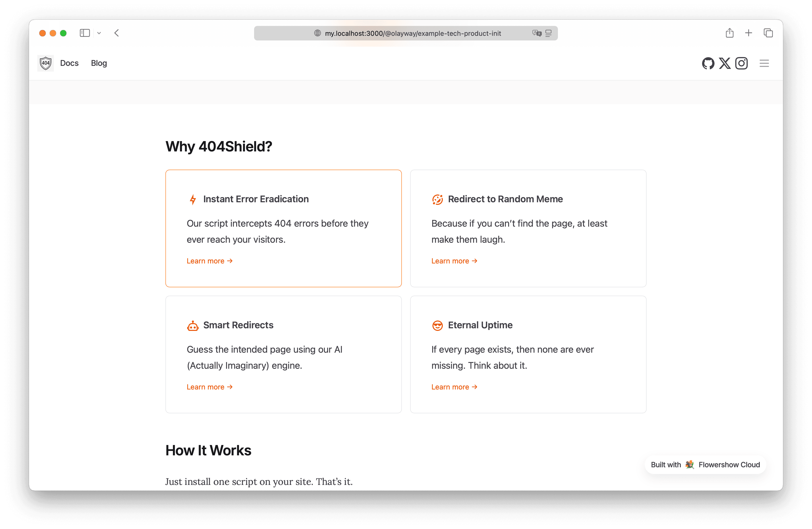Click Learn more under Redirect to Random Meme
Screen dimensions: 812x529
(x=454, y=261)
